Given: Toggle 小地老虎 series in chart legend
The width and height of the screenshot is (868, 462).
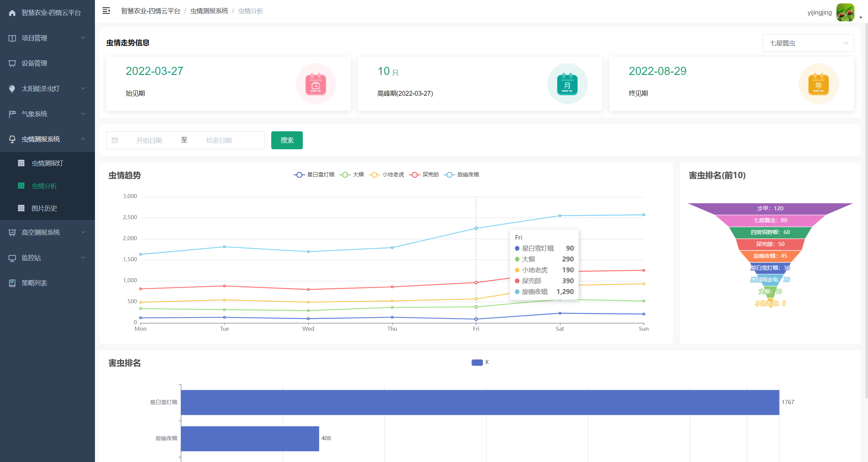Looking at the screenshot, I should 387,175.
